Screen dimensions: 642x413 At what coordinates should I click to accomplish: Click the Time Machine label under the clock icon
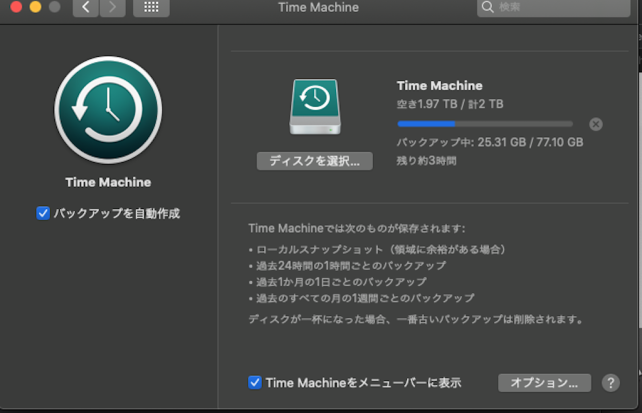pyautogui.click(x=108, y=182)
